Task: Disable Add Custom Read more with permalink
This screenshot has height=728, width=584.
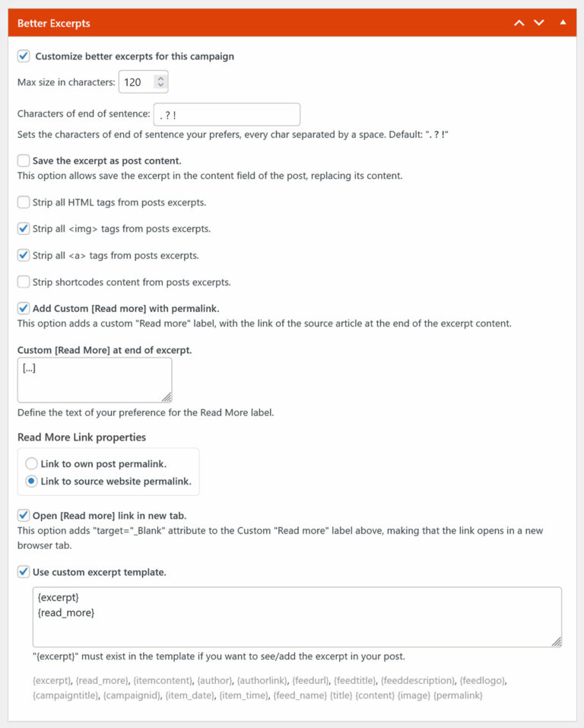Action: pyautogui.click(x=22, y=308)
